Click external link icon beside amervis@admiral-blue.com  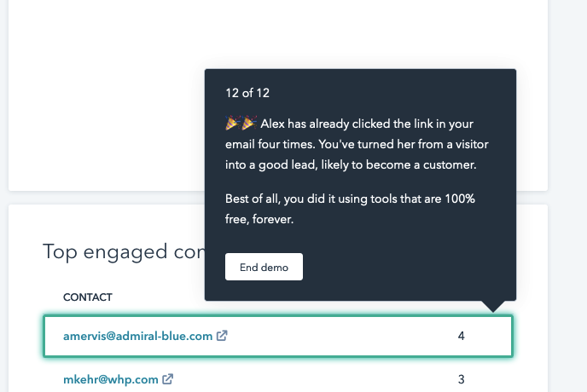[x=223, y=336]
